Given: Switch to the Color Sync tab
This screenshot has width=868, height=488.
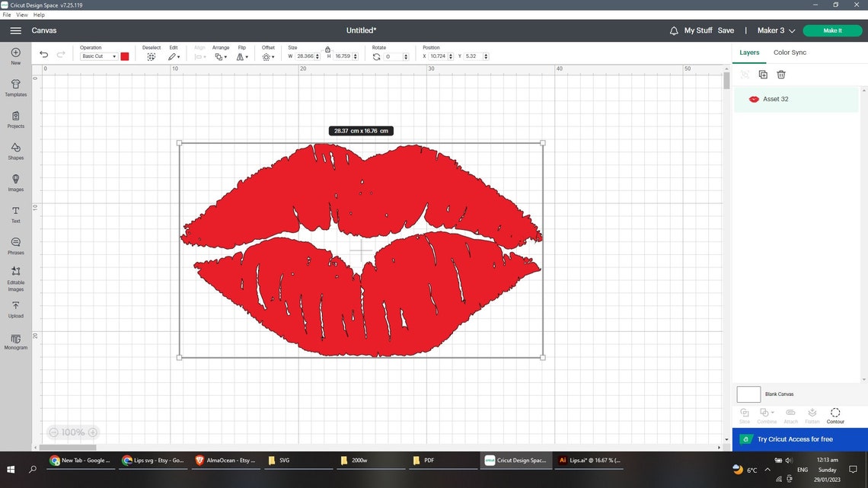Looking at the screenshot, I should pyautogui.click(x=789, y=52).
